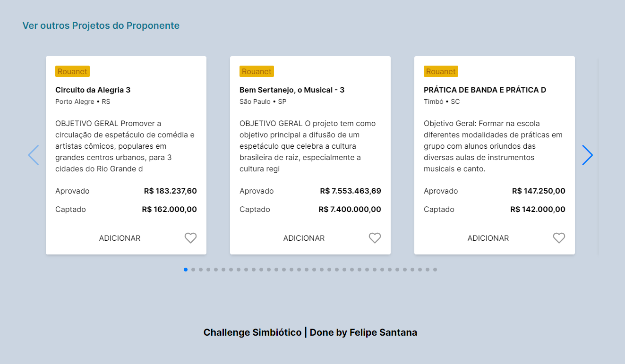Expand the carousel to the next page of projects
Image resolution: width=625 pixels, height=364 pixels.
pyautogui.click(x=587, y=155)
